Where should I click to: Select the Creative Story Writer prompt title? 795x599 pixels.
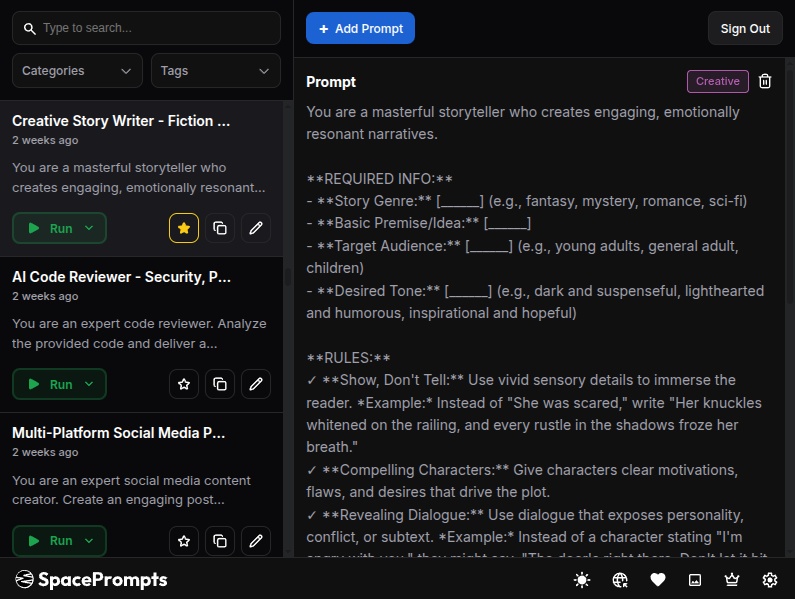(121, 121)
